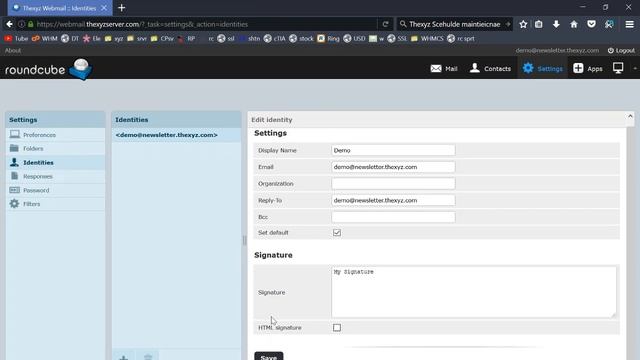Open the WHM bookmark
The width and height of the screenshot is (640, 360).
tap(44, 38)
